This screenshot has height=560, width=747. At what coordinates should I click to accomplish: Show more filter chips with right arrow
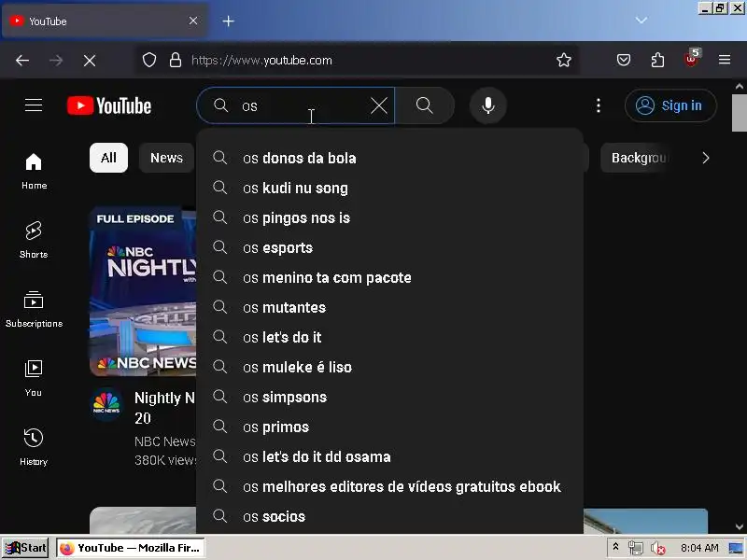(706, 158)
